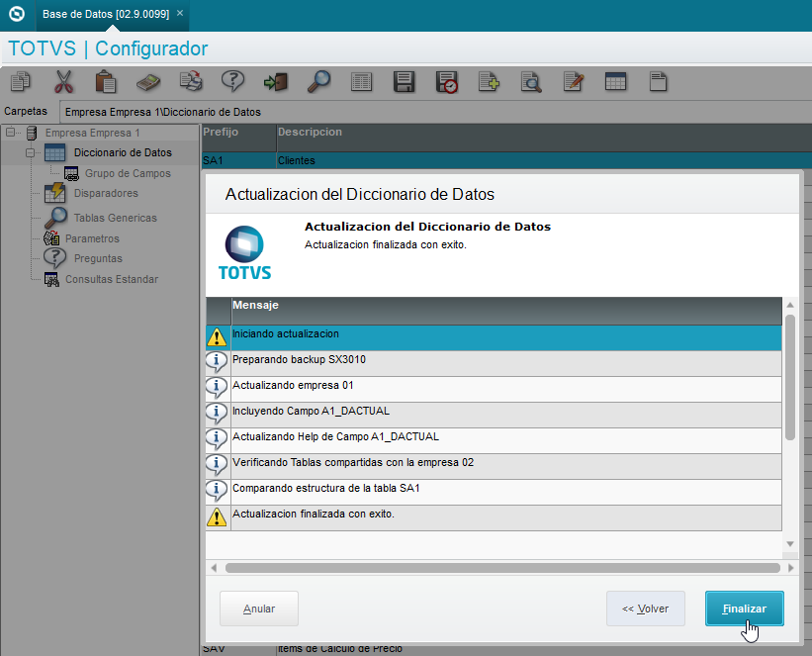Click the Disparadores lightning icon

tap(55, 193)
